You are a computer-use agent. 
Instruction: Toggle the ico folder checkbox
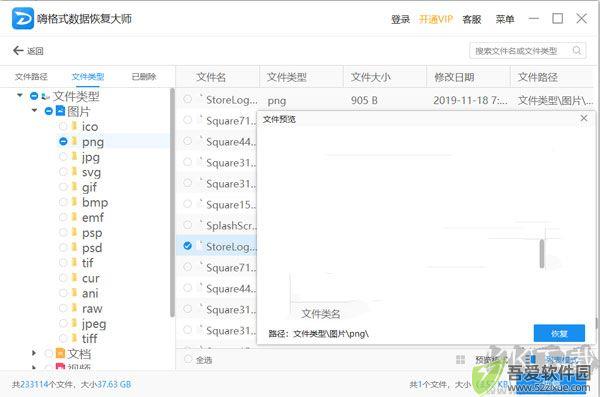[63, 126]
